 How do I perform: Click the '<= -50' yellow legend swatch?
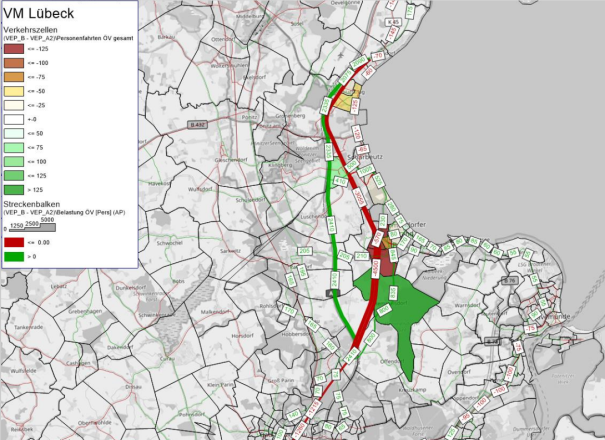[13, 89]
